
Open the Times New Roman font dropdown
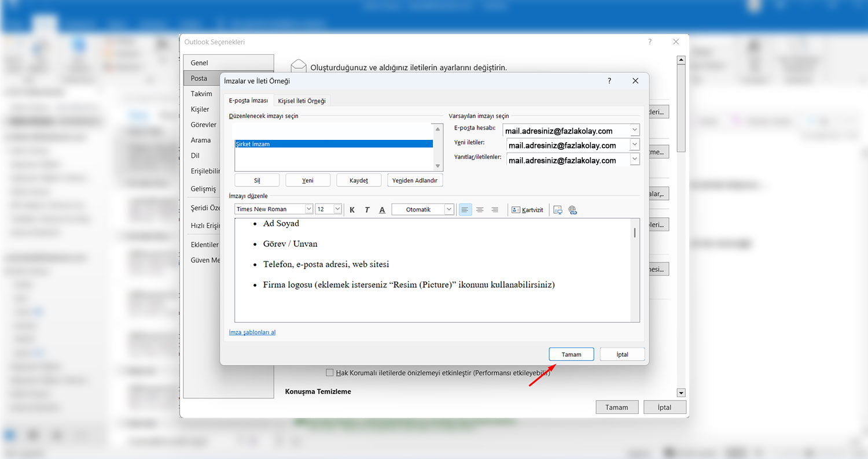click(x=308, y=209)
